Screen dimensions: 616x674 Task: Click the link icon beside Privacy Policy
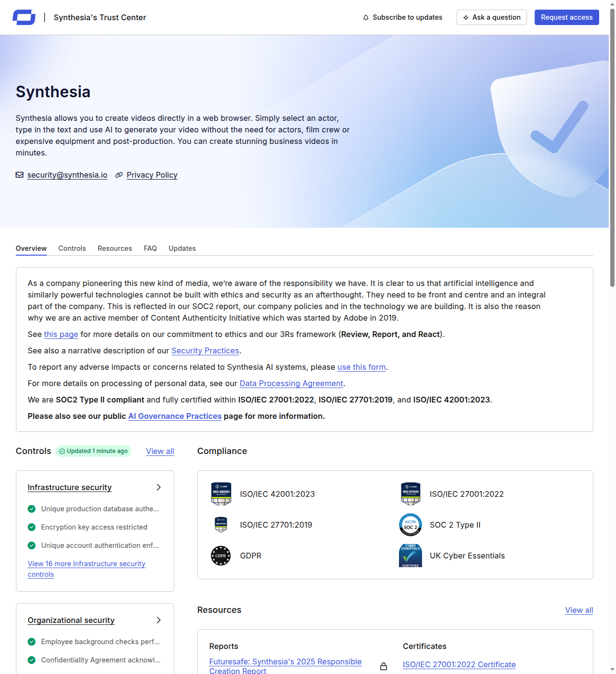(x=119, y=175)
